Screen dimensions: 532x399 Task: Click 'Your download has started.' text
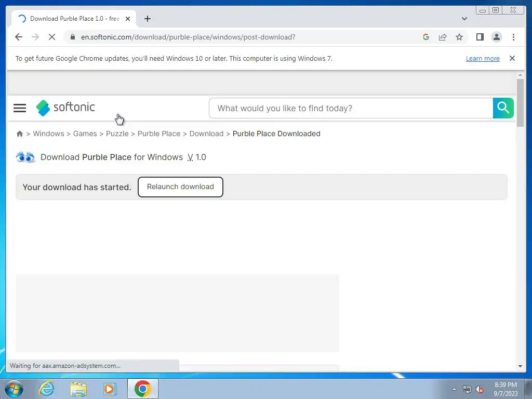click(x=77, y=187)
